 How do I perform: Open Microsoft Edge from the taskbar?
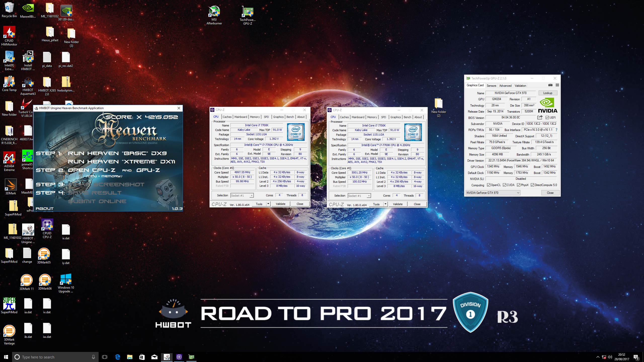(x=117, y=357)
